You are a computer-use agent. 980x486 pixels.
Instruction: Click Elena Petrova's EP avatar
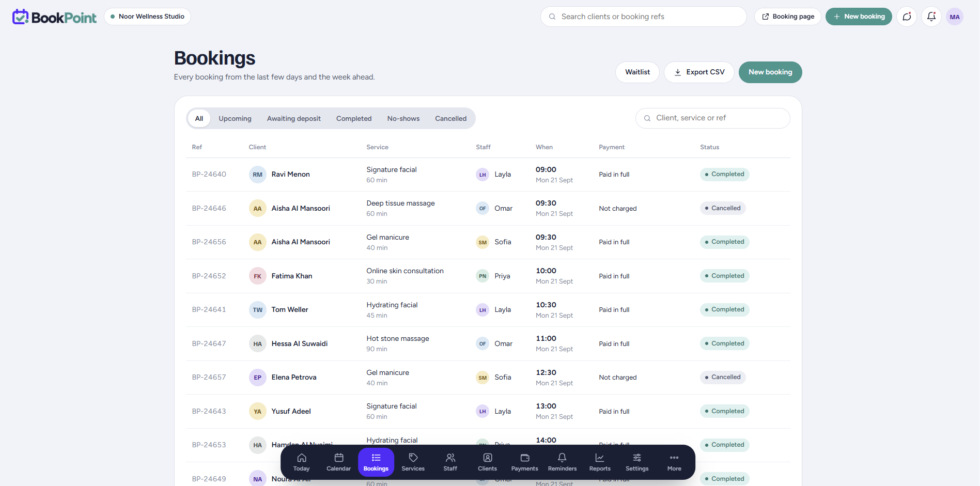(258, 378)
